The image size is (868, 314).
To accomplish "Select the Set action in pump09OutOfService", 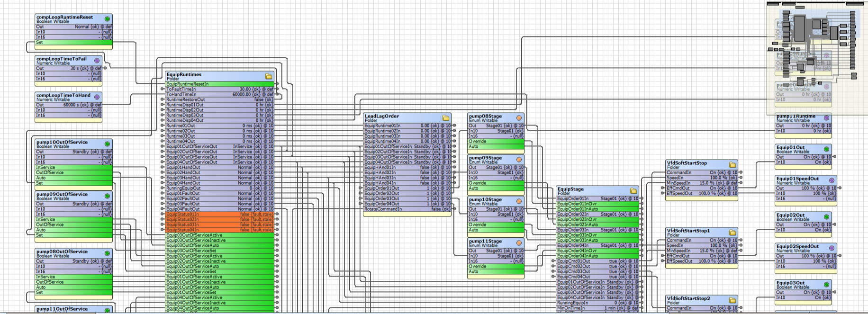I will pyautogui.click(x=74, y=235).
